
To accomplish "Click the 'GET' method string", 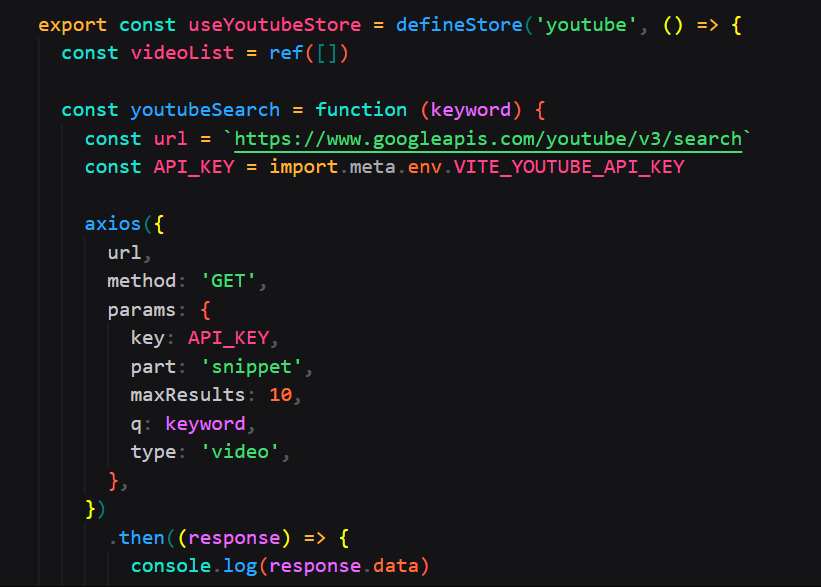I will pyautogui.click(x=228, y=282).
